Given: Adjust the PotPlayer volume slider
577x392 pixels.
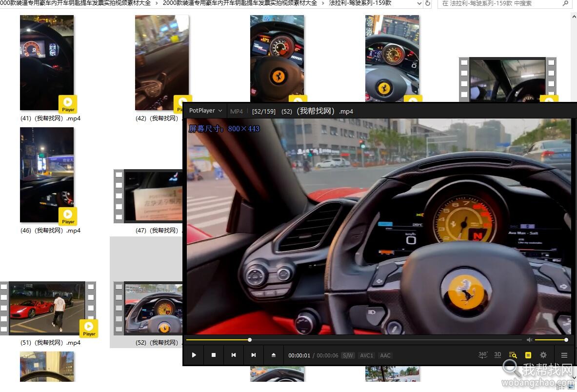Looking at the screenshot, I should click(551, 340).
